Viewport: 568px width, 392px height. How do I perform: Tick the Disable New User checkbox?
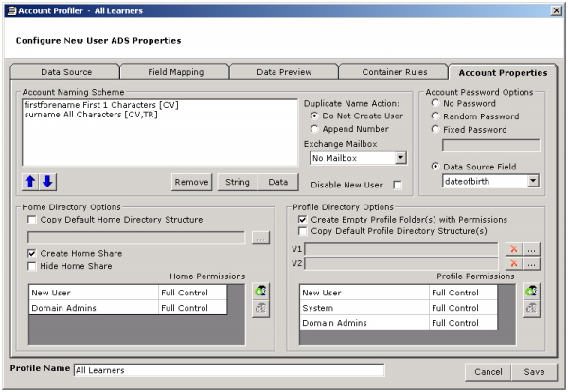coord(398,186)
